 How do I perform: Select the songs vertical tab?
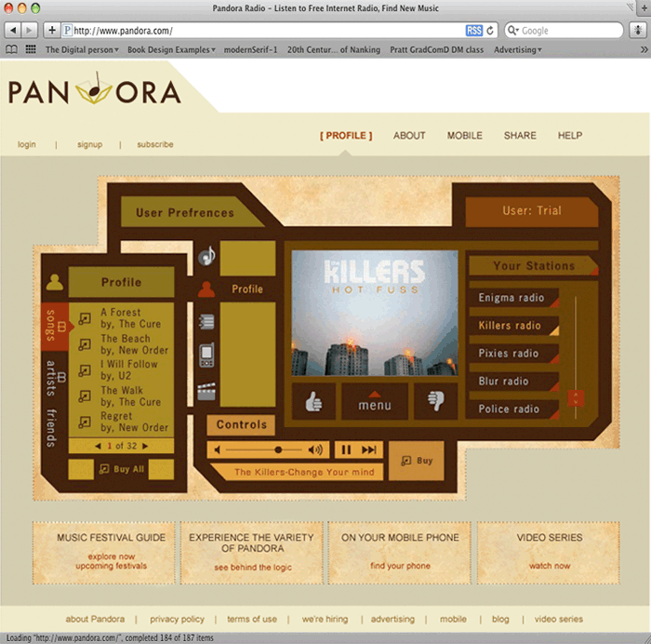tap(55, 326)
